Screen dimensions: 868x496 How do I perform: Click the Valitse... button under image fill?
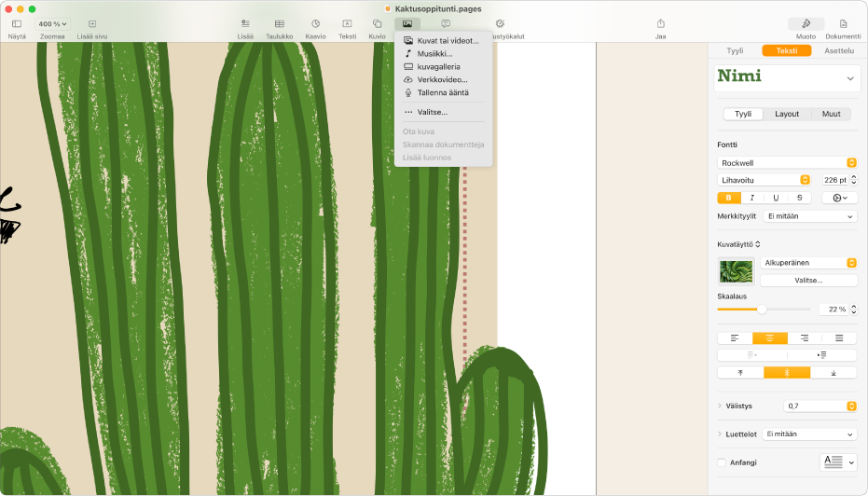pos(807,280)
